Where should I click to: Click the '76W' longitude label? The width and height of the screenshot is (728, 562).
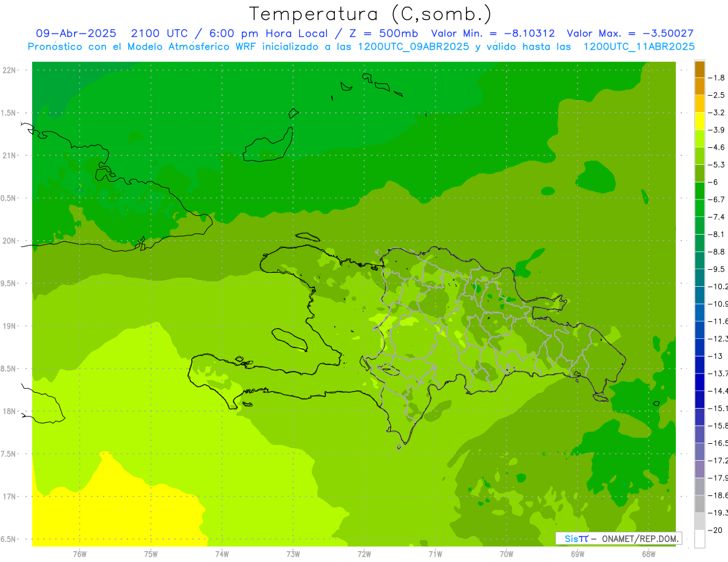79,554
